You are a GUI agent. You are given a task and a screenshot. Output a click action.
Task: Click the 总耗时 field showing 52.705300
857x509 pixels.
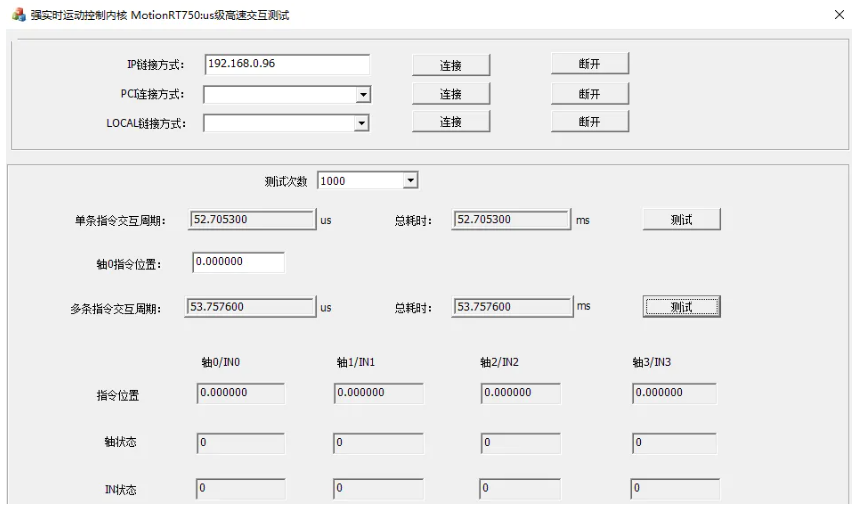point(511,219)
